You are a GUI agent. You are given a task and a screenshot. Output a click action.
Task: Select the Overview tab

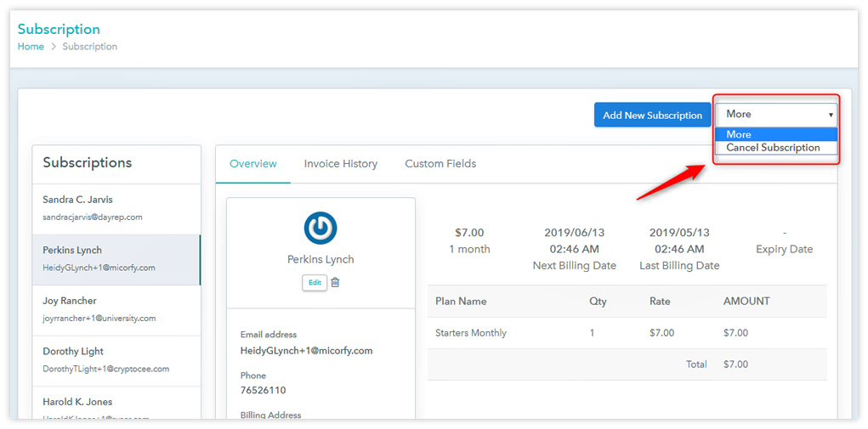point(252,164)
